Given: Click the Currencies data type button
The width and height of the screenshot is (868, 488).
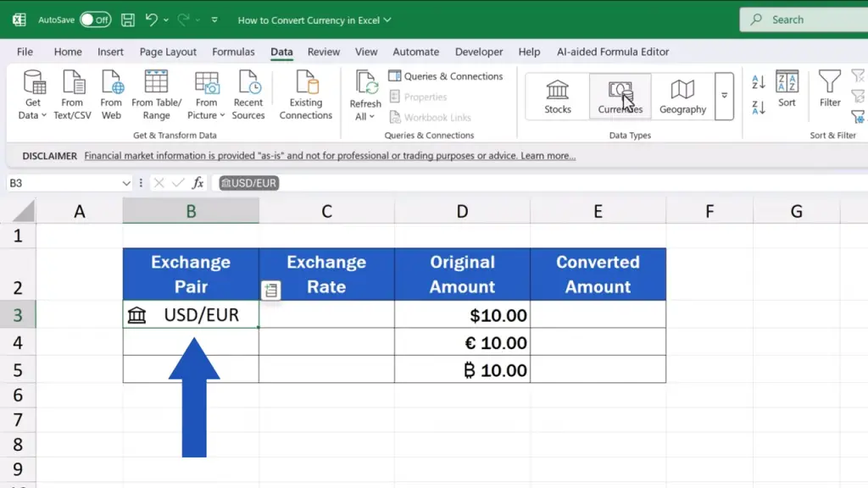Looking at the screenshot, I should point(620,96).
